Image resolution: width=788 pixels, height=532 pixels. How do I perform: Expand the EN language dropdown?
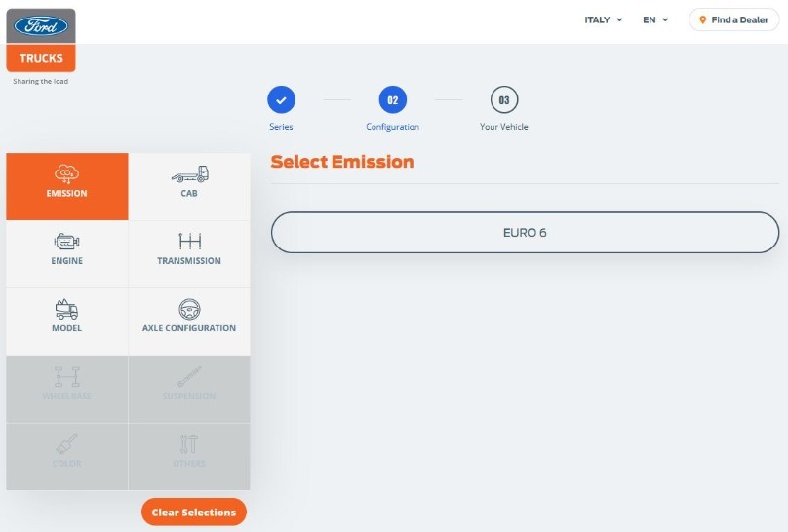(x=655, y=20)
